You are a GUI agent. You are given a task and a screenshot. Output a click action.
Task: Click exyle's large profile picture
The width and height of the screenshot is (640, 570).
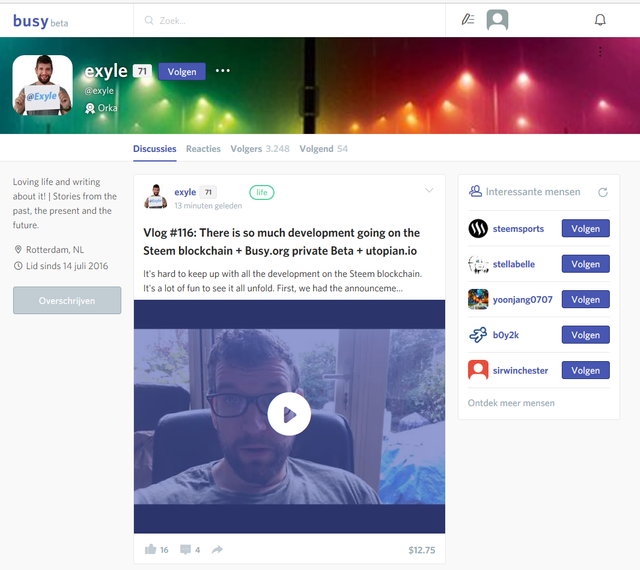pos(42,85)
